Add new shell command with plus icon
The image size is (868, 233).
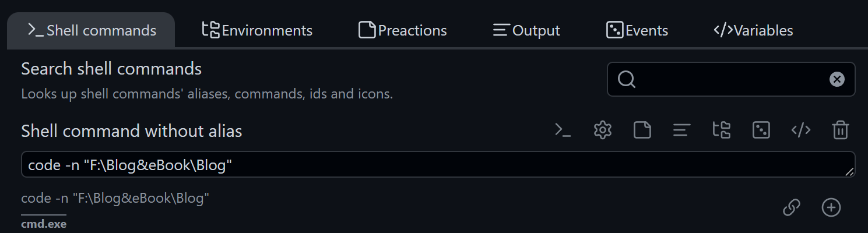coord(831,207)
